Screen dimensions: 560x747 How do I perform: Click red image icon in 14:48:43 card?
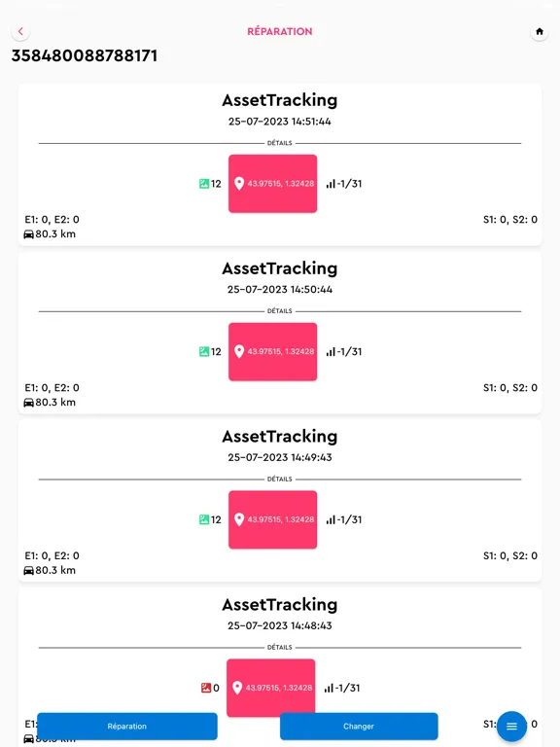point(206,688)
